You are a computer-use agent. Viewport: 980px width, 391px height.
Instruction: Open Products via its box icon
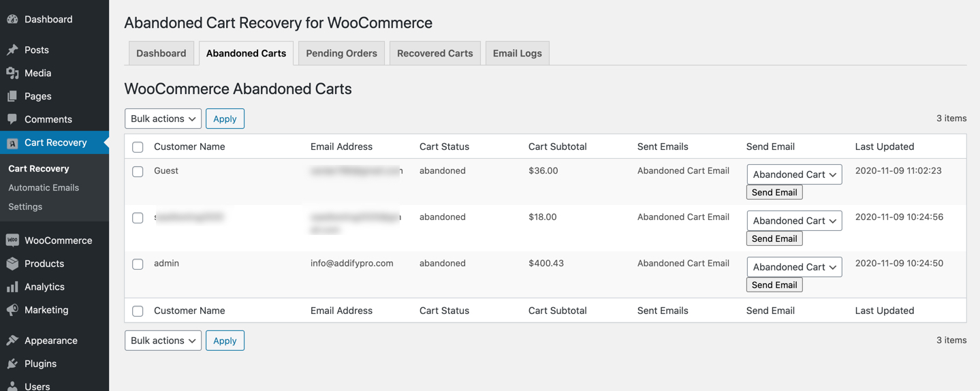12,264
